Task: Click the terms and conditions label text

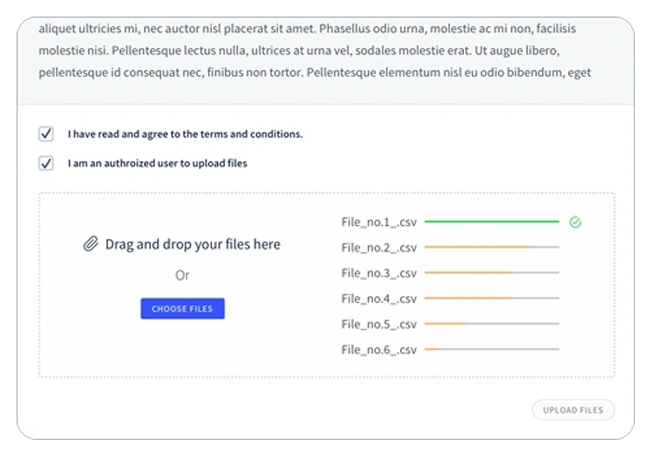Action: [185, 134]
